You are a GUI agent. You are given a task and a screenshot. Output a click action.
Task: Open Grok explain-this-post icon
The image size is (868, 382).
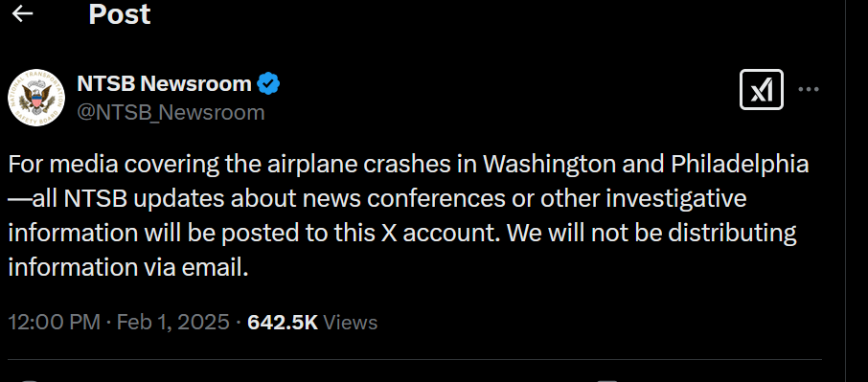click(761, 90)
